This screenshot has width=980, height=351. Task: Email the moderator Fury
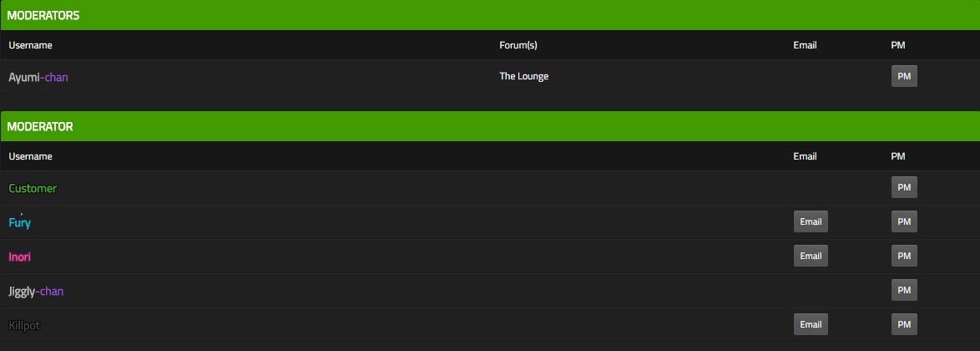pos(811,221)
